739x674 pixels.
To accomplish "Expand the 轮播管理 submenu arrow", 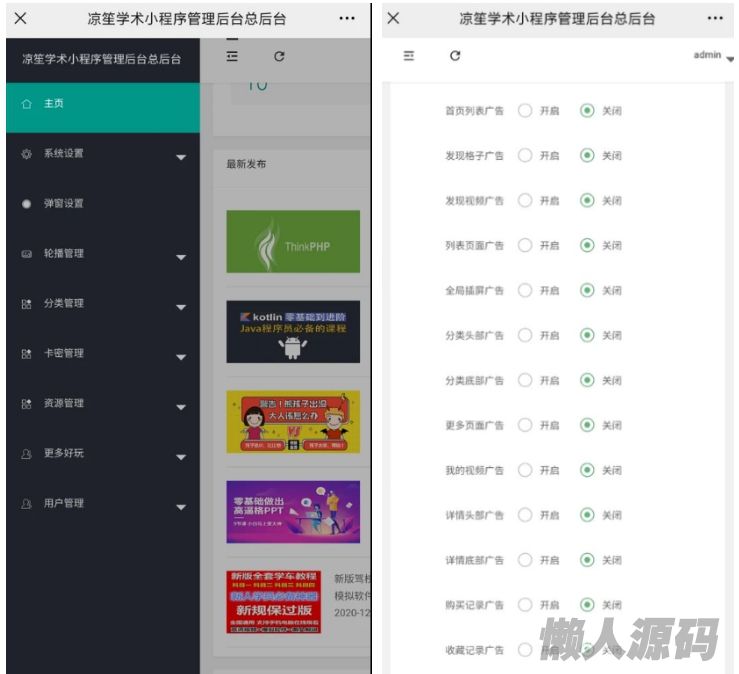I will [181, 257].
